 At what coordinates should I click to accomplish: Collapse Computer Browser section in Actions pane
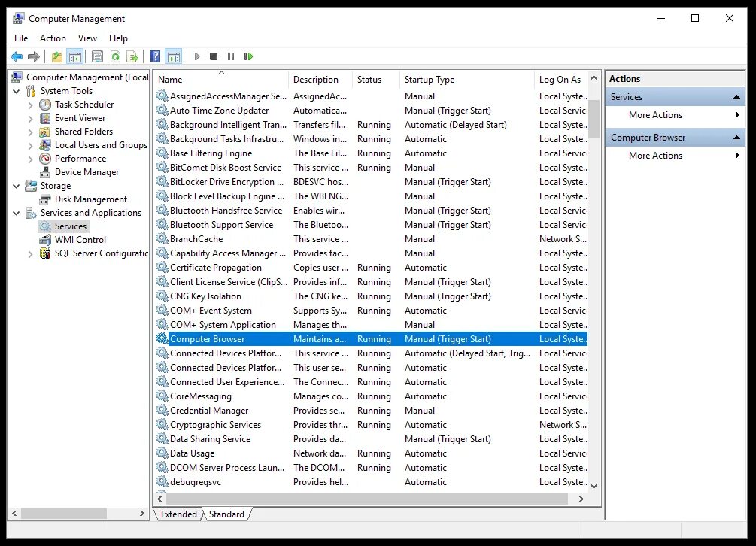736,138
